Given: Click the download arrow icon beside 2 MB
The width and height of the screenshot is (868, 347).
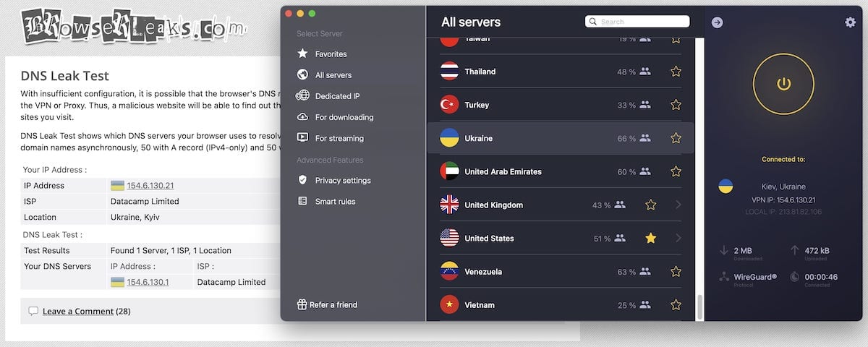Looking at the screenshot, I should (x=723, y=250).
